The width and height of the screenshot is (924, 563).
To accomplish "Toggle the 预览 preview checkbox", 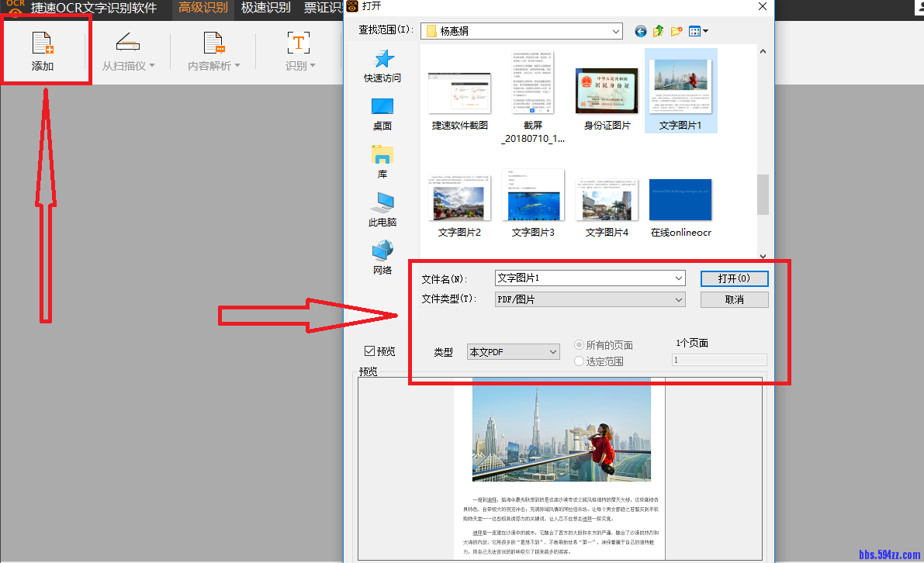I will [x=369, y=350].
